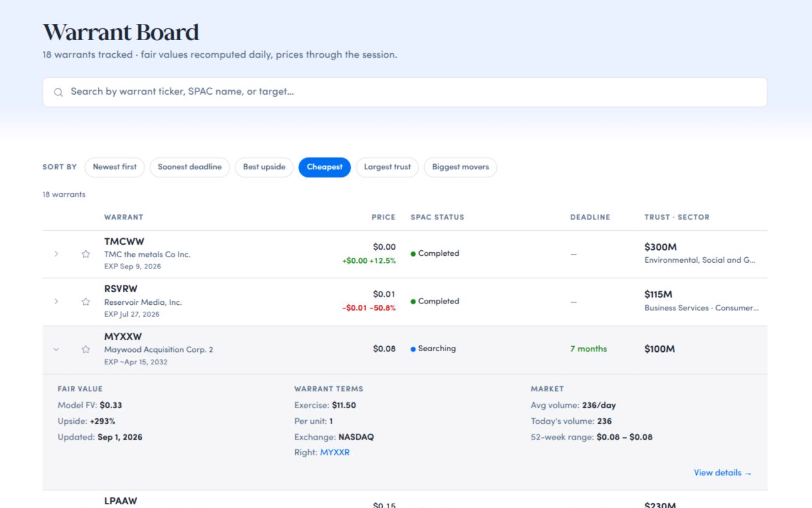Viewport: 812px width, 508px height.
Task: Click the $300M trust value
Action: tap(660, 247)
